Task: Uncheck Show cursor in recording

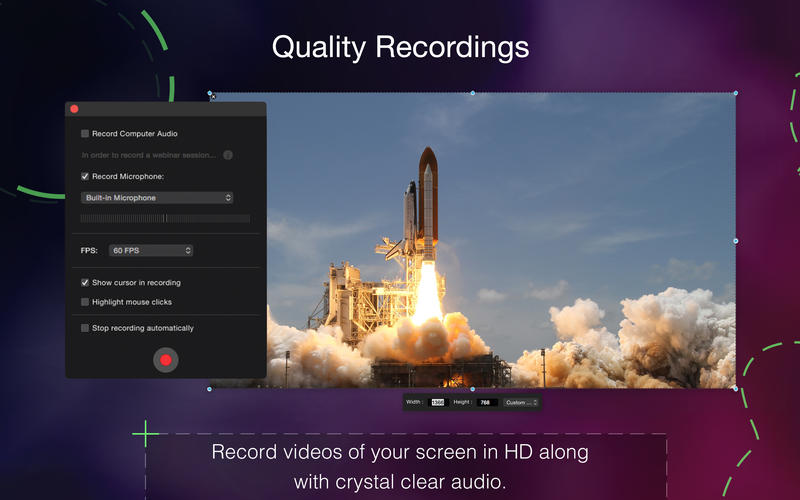Action: (85, 283)
